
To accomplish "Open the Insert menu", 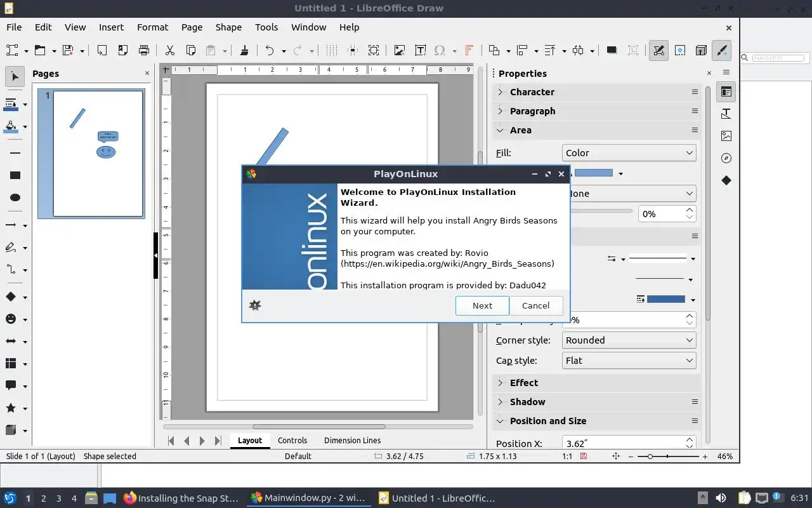I will [x=111, y=27].
